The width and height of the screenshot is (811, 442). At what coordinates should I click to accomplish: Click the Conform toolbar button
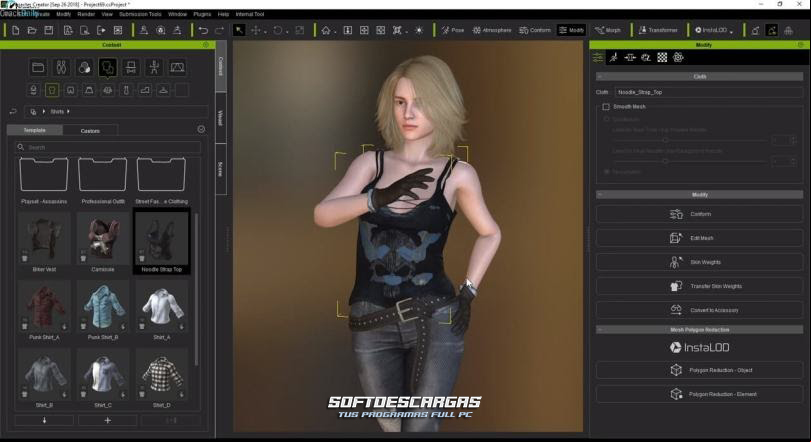[535, 31]
